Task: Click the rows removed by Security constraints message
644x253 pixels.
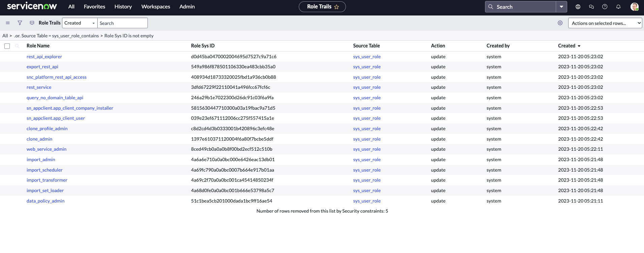Action: pyautogui.click(x=322, y=211)
